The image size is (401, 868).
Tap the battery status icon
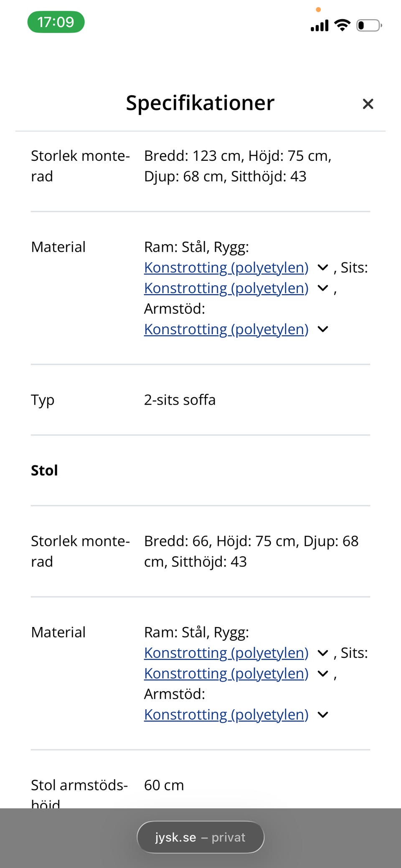[369, 25]
